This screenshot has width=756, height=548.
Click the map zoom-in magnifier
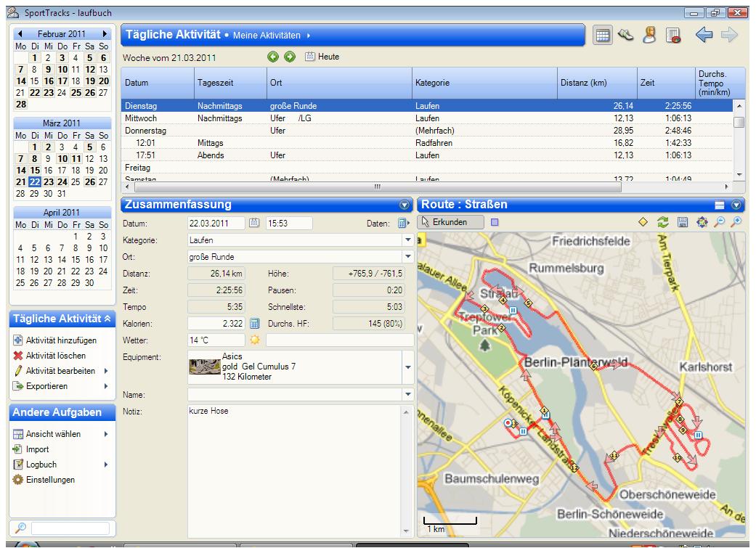(x=738, y=223)
